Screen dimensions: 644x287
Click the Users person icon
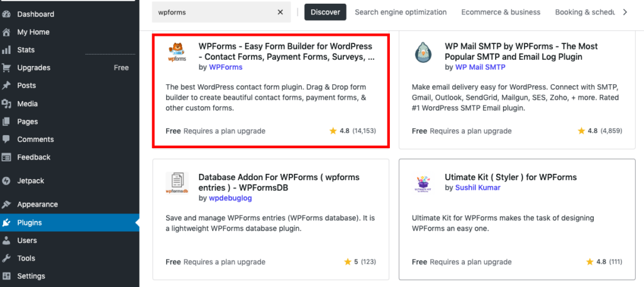[x=6, y=241]
